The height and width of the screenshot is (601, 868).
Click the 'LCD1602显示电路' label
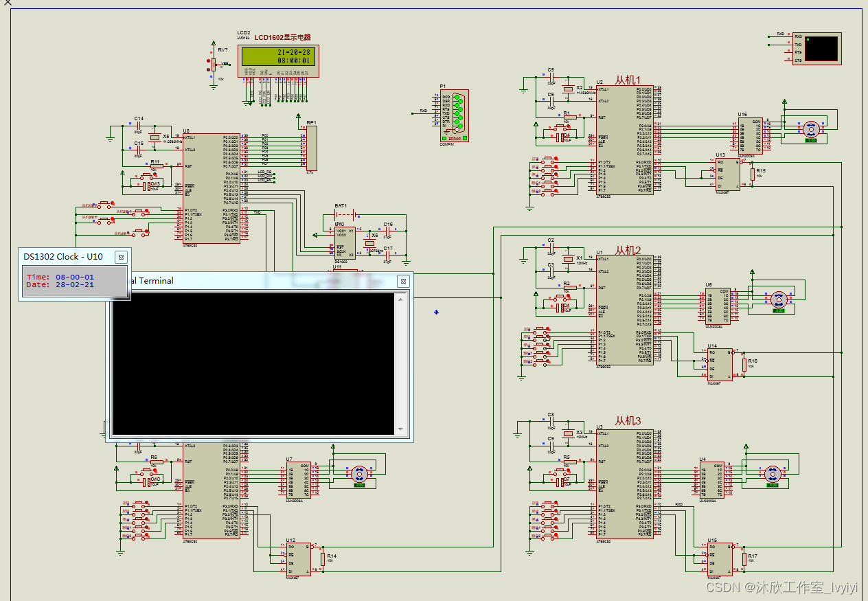click(283, 38)
